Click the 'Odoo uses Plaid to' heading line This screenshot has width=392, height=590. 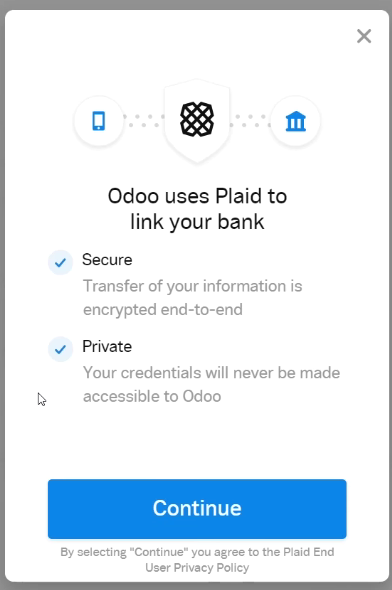(197, 196)
